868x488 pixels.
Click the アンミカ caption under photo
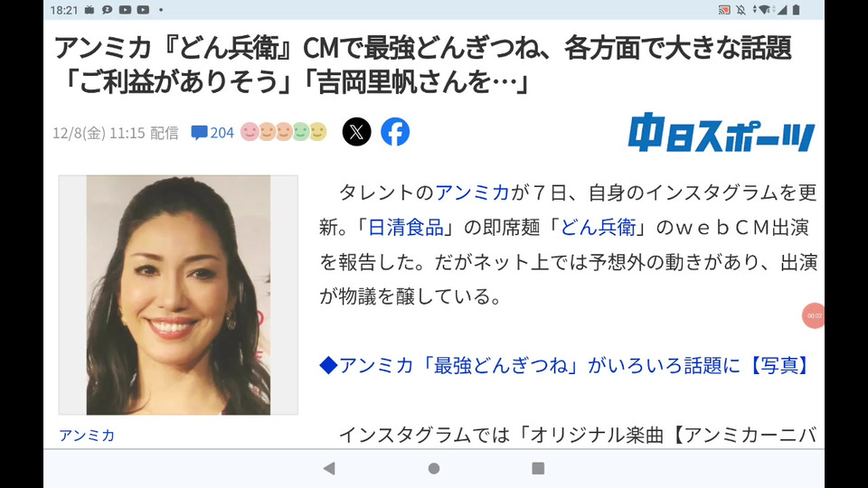(x=87, y=436)
